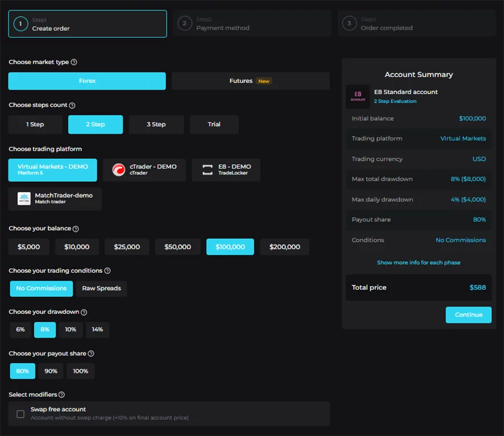Click the New badge on Futures
Viewport: 504px width, 436px height.
264,81
